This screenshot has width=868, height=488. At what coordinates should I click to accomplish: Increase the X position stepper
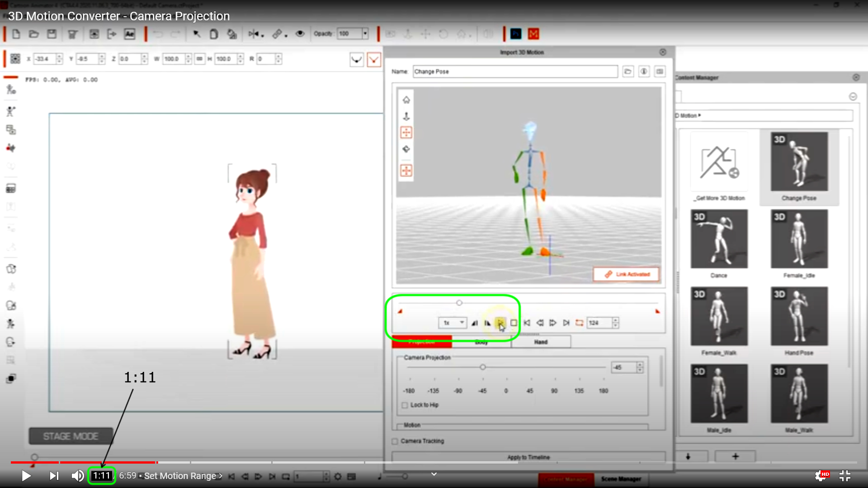point(59,56)
